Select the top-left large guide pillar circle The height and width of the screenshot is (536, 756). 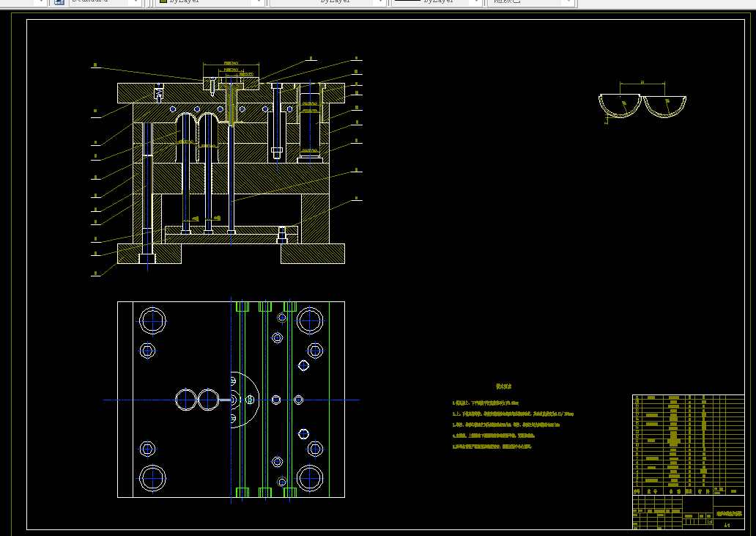[152, 320]
